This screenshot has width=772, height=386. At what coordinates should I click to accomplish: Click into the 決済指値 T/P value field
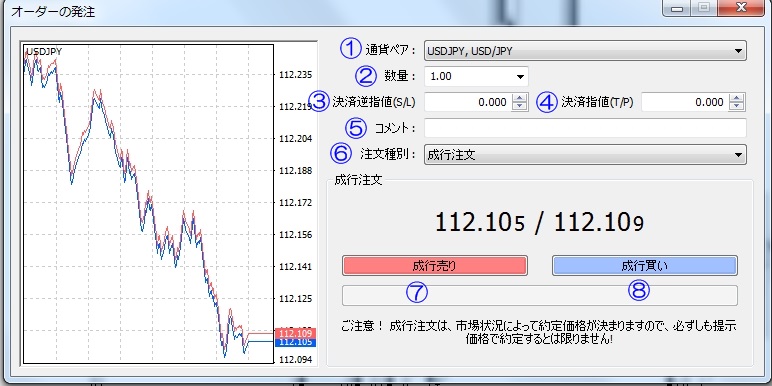coord(685,102)
